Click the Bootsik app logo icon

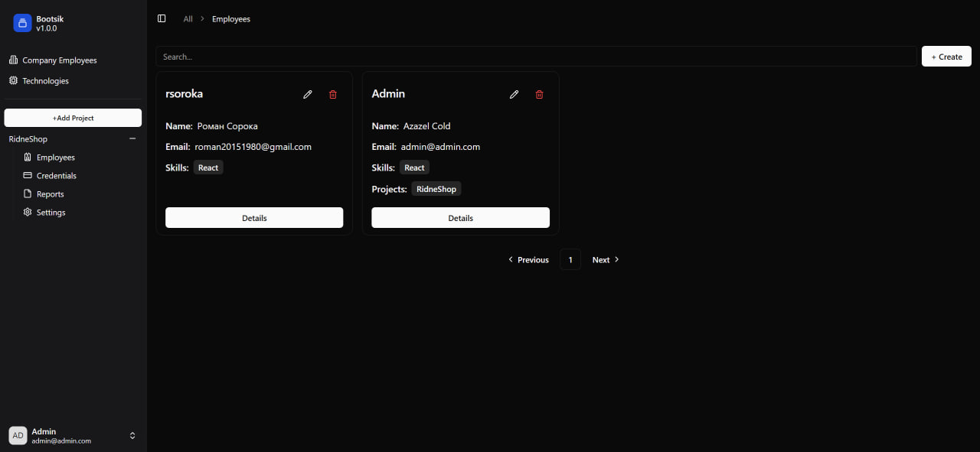22,23
